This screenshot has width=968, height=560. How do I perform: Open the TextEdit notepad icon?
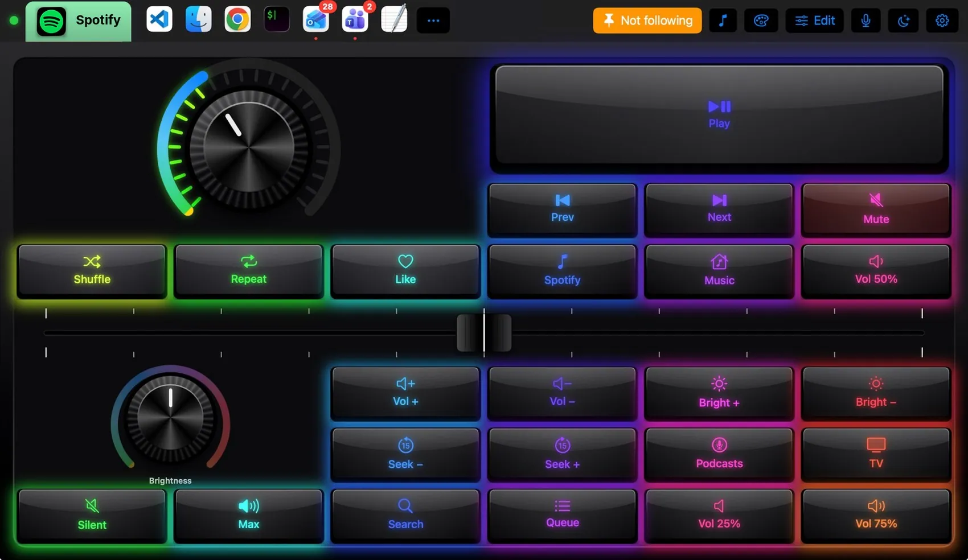click(394, 20)
